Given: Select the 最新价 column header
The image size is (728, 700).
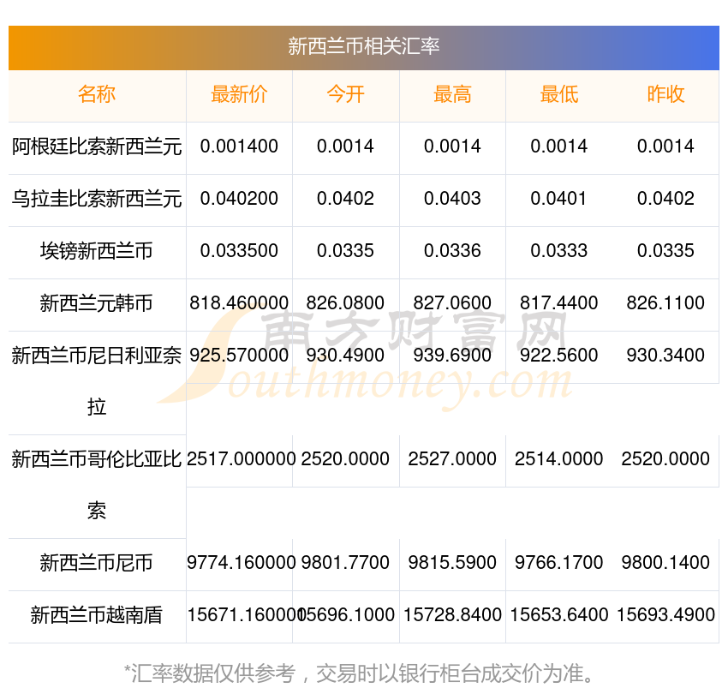Looking at the screenshot, I should (239, 94).
